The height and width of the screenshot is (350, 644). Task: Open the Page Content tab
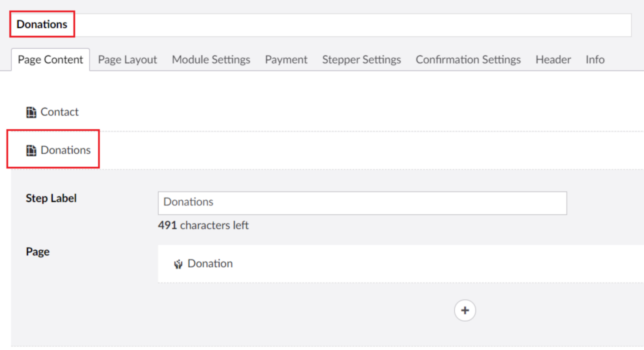click(x=50, y=60)
